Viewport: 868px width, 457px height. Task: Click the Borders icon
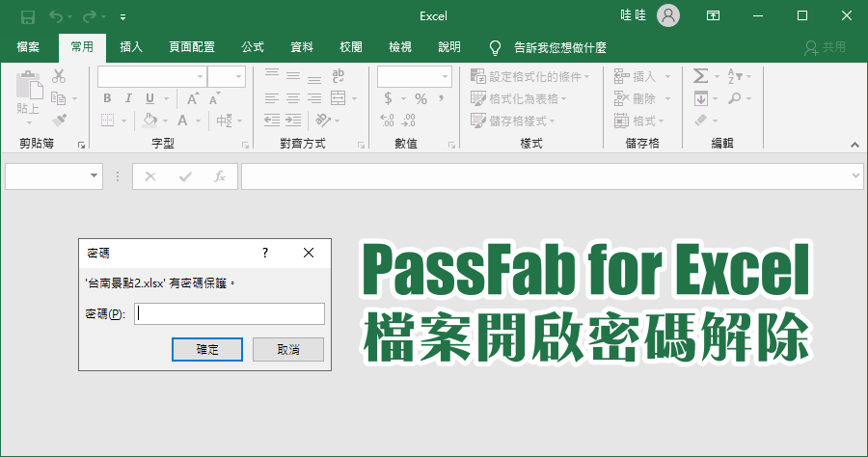click(x=107, y=121)
